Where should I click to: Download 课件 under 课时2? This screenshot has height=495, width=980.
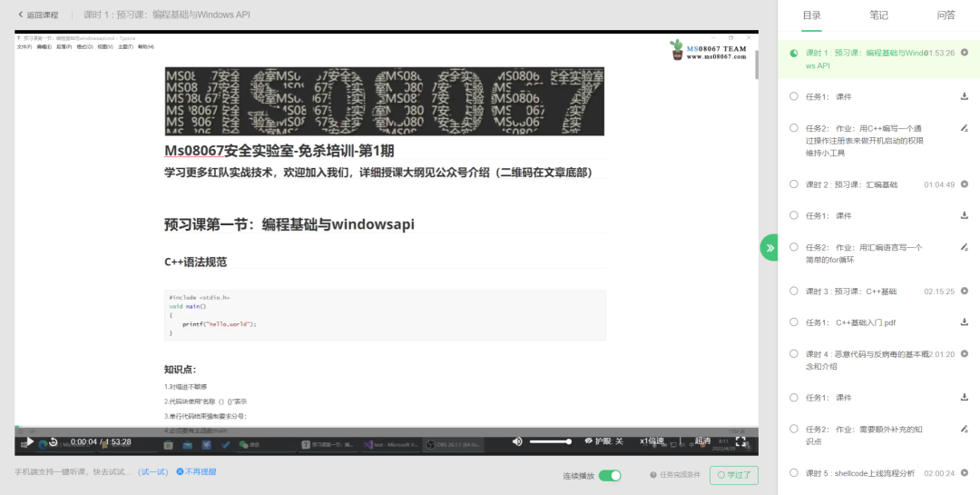965,215
